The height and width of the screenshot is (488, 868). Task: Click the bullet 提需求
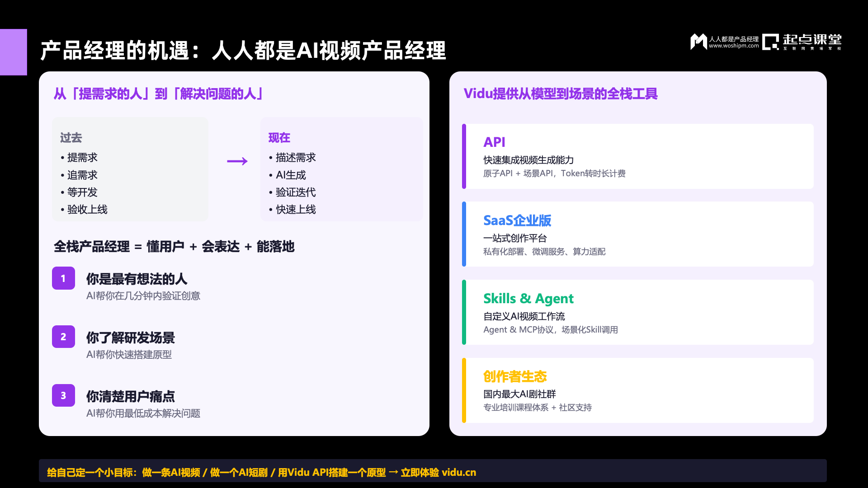coord(79,158)
